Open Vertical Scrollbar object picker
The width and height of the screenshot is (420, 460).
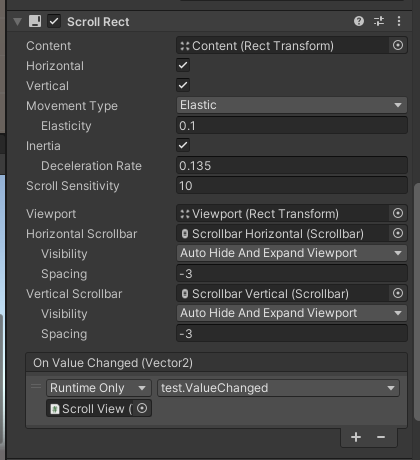point(398,293)
